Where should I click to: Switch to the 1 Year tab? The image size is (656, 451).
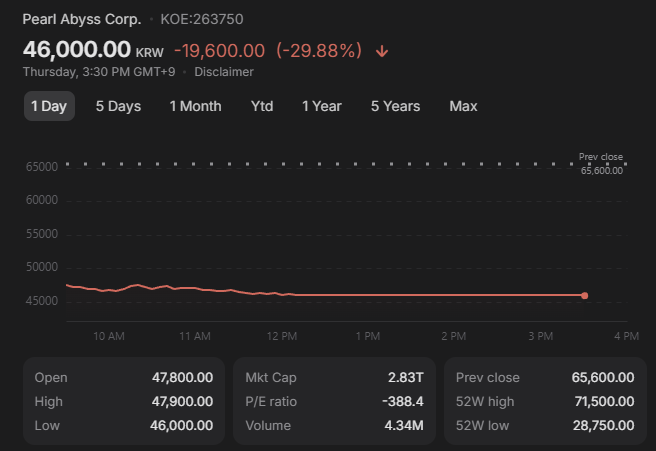pyautogui.click(x=322, y=106)
